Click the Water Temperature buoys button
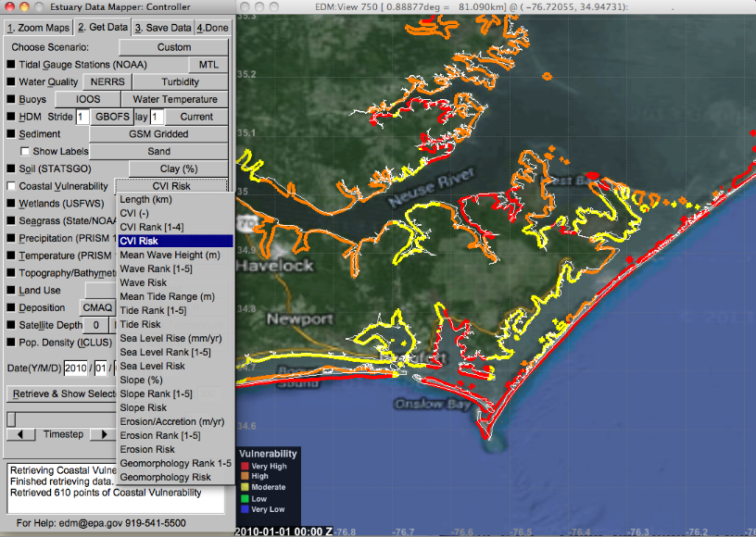The width and height of the screenshot is (756, 537). coord(174,99)
